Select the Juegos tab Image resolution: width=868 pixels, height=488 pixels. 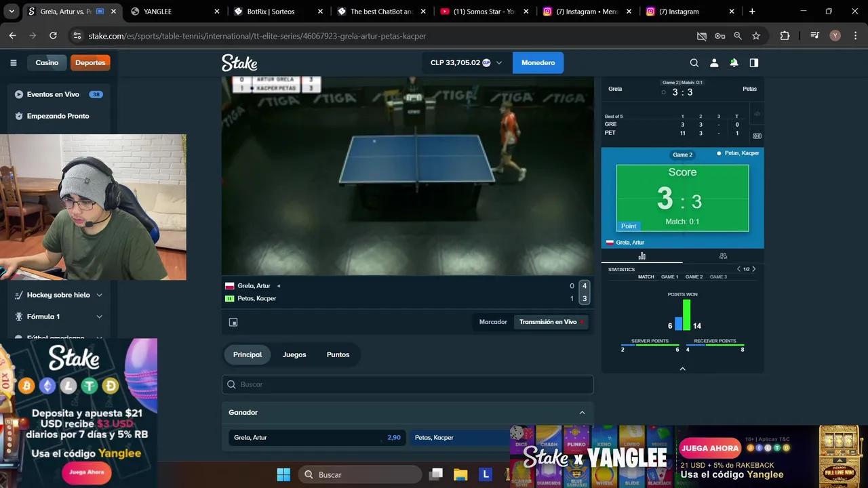[294, 354]
